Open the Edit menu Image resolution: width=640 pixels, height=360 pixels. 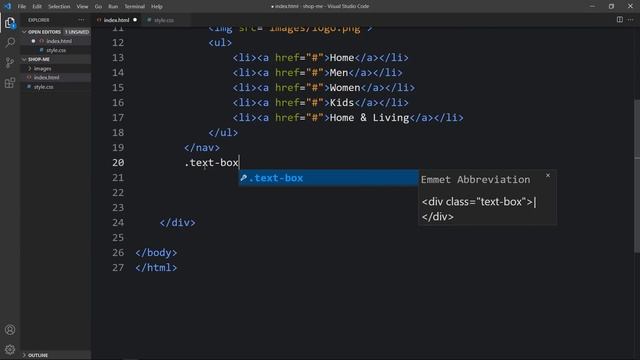[x=37, y=6]
